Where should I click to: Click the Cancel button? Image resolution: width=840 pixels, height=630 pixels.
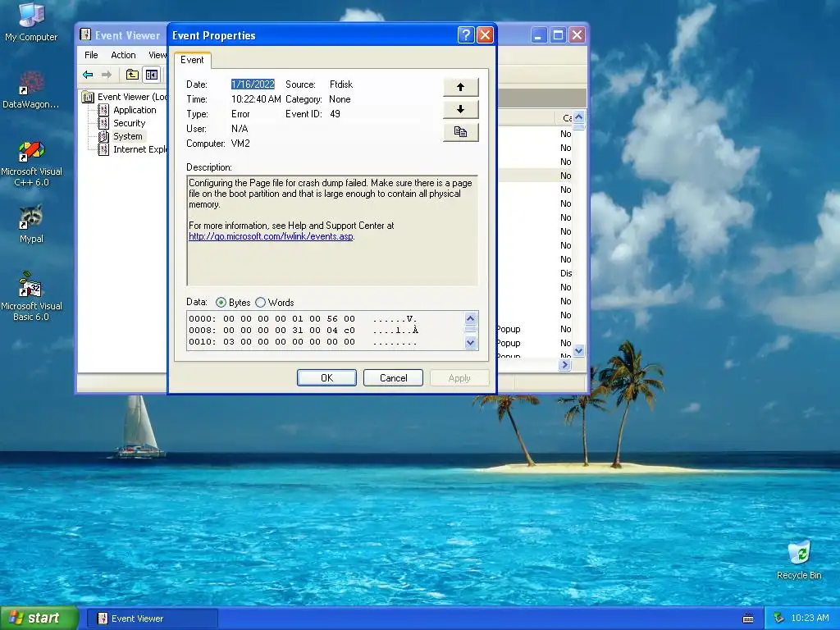[393, 377]
